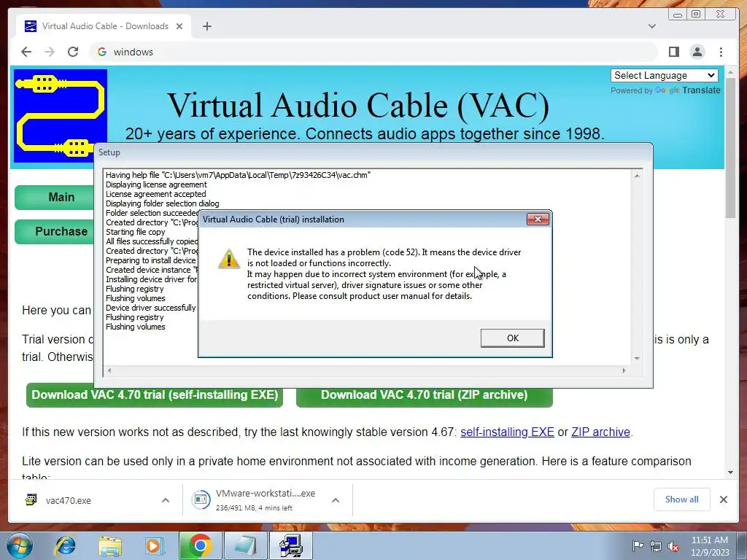Image resolution: width=747 pixels, height=560 pixels.
Task: Click the Google Translate attribution text
Action: [x=665, y=90]
